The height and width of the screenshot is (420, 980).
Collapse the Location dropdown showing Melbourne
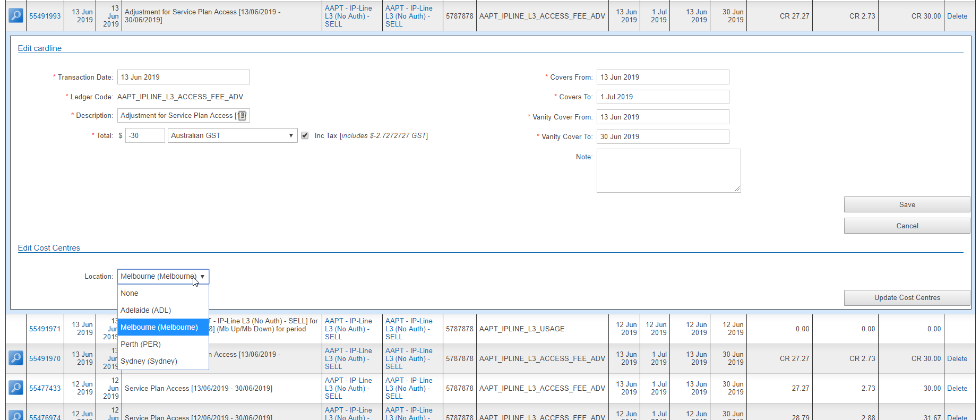coord(163,277)
